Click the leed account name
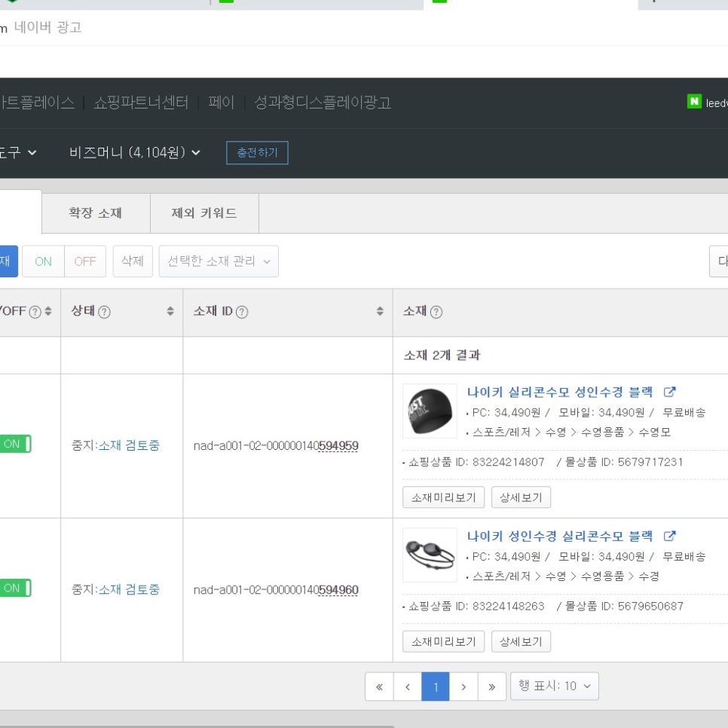 (717, 103)
